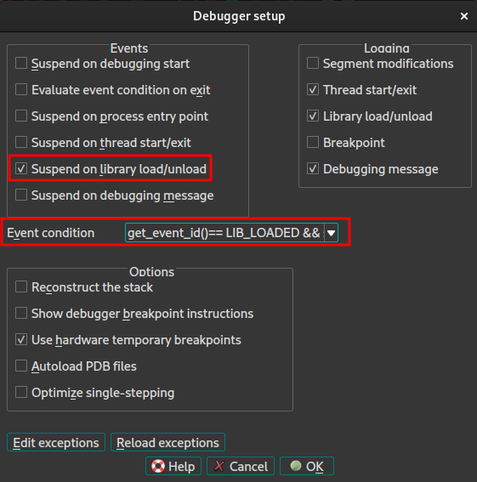Enable Suspend on process entry point

click(21, 116)
